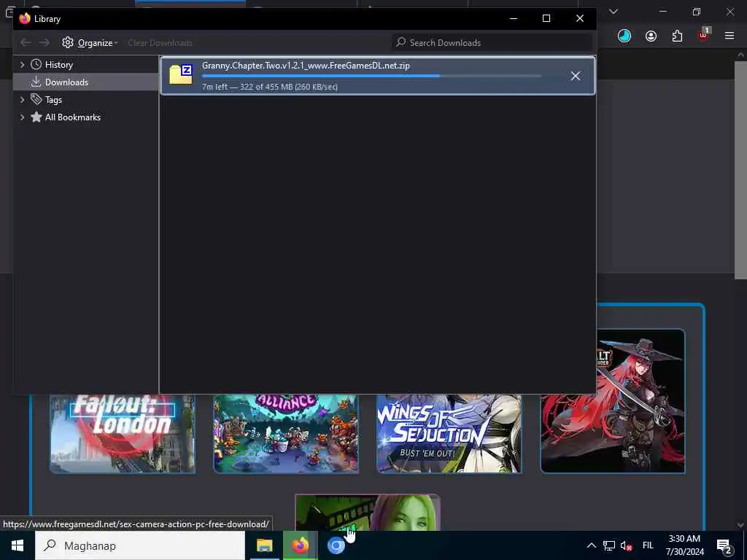Minimize the Library window
Viewport: 747px width, 560px height.
514,18
